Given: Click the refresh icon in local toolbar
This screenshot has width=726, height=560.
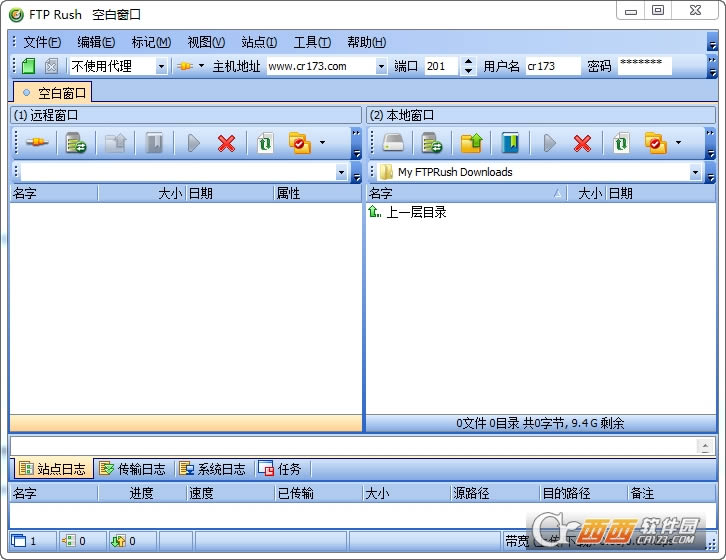Looking at the screenshot, I should coord(621,144).
